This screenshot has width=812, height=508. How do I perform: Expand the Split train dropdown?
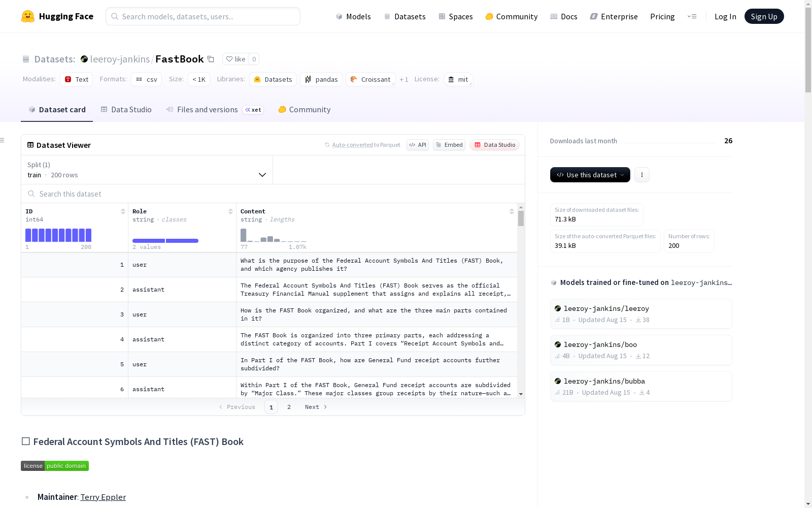click(x=147, y=170)
